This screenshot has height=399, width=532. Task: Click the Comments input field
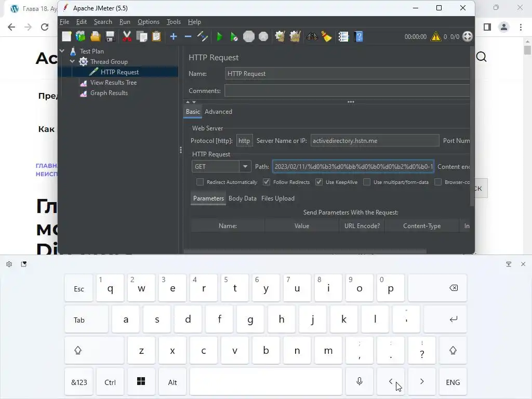[347, 90]
